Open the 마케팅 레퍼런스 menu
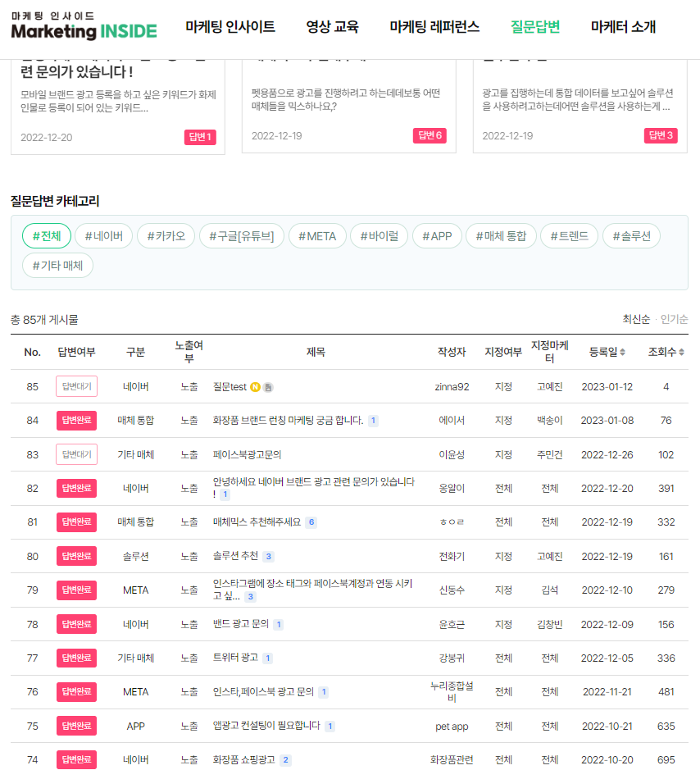Screen dimensions: 700x770 (434, 26)
